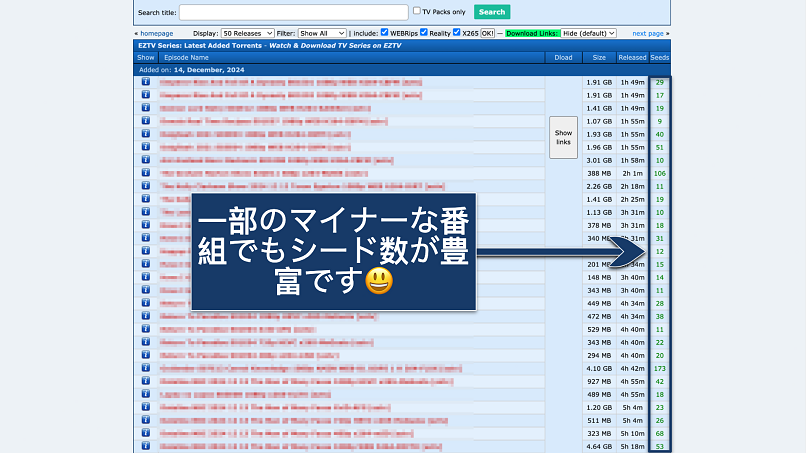Click the 51 seeds value
This screenshot has height=453, width=806.
point(660,148)
